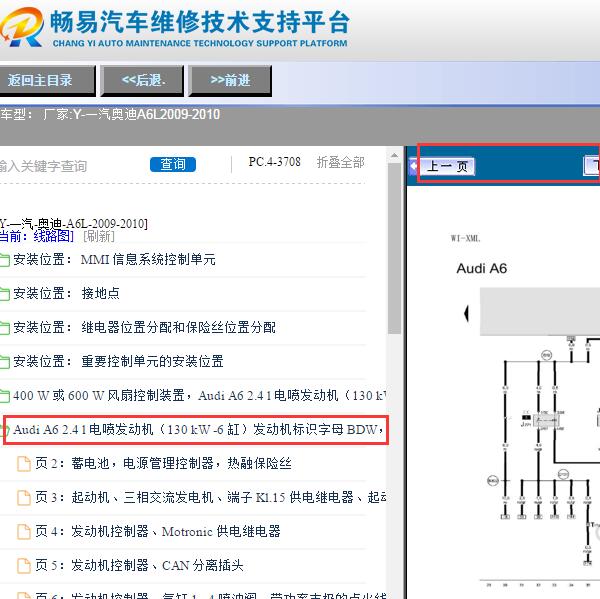Click document icon of 页 4 row
This screenshot has height=599, width=600.
pyautogui.click(x=24, y=532)
